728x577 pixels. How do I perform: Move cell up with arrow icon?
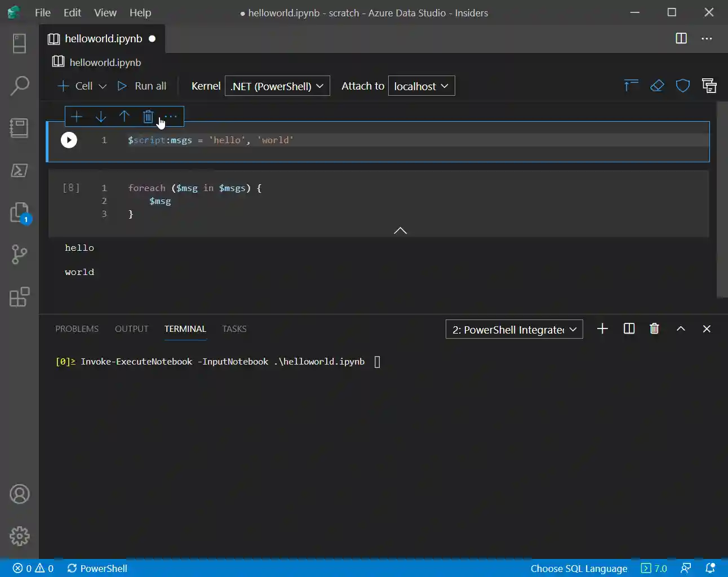point(124,117)
